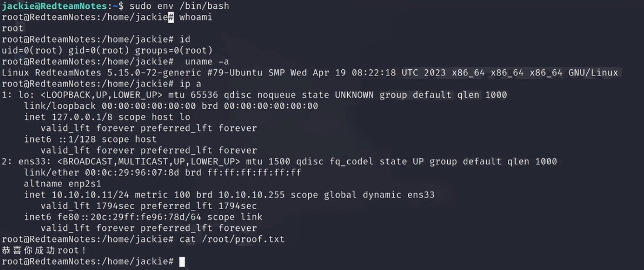The image size is (644, 270).
Task: Click the block cursor at the final prompt
Action: tap(182, 262)
